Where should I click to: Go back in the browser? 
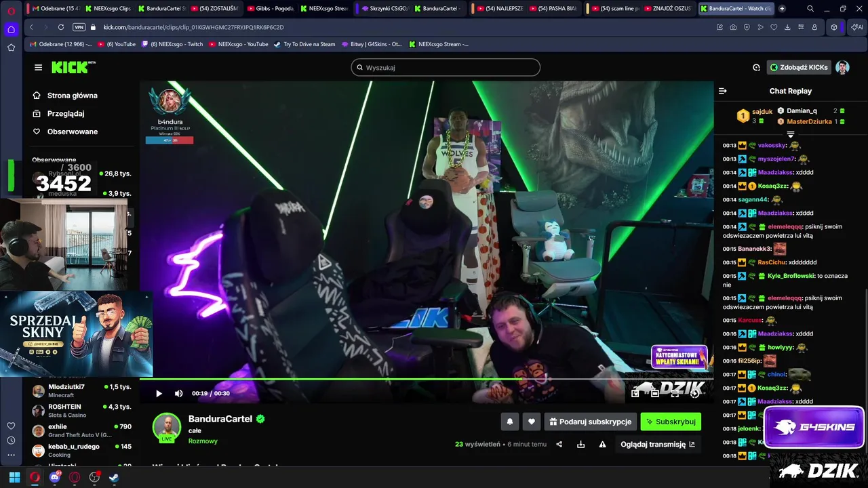[31, 27]
